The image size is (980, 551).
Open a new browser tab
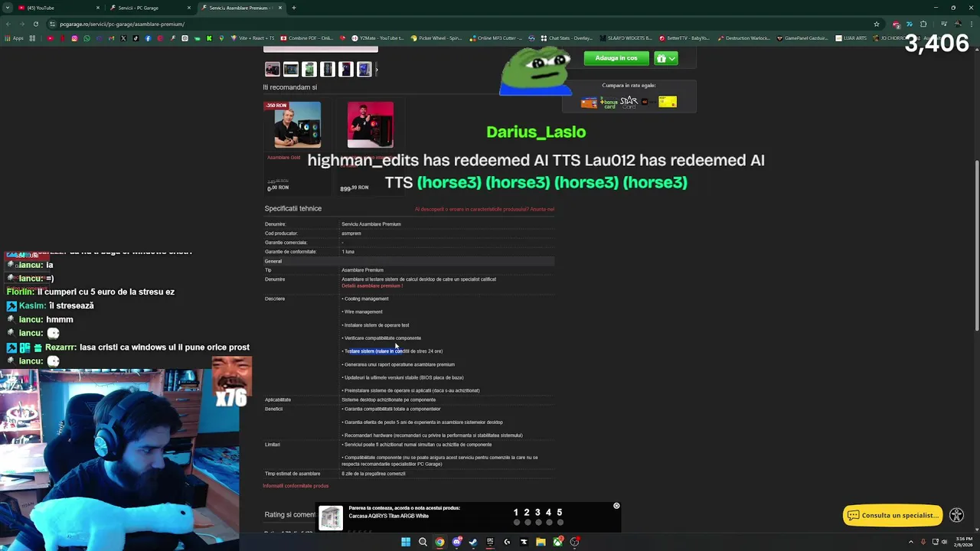point(294,8)
